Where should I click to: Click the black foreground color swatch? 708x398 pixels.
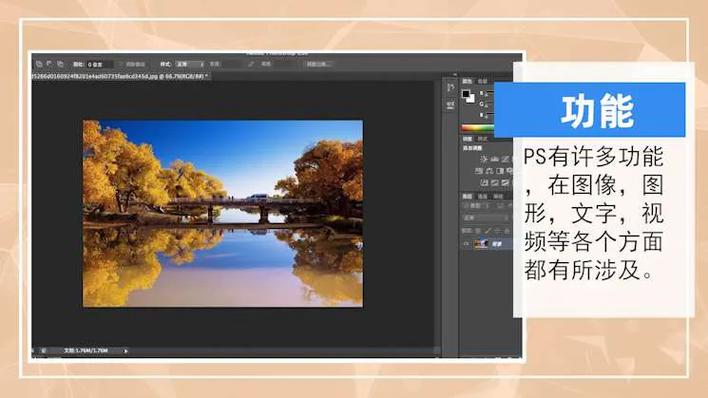click(x=465, y=94)
